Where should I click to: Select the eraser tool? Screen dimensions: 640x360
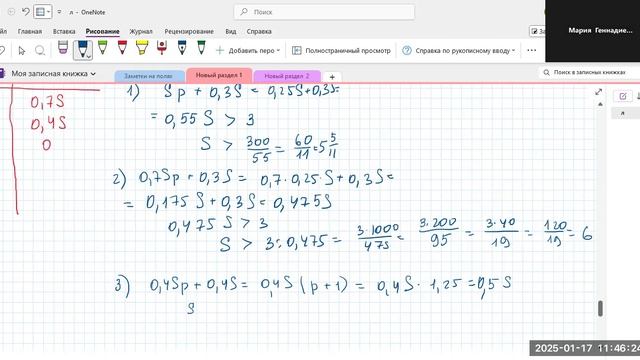tap(62, 48)
